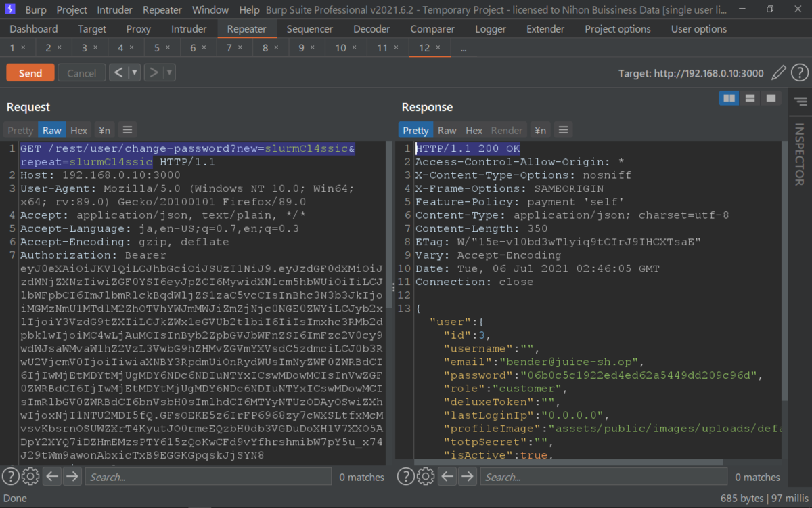
Task: Open the Intruder menu
Action: 115,9
